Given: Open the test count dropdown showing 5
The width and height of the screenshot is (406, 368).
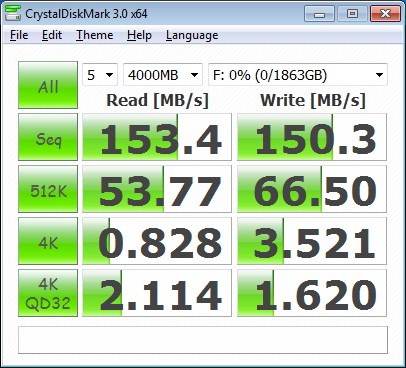Looking at the screenshot, I should coord(100,75).
